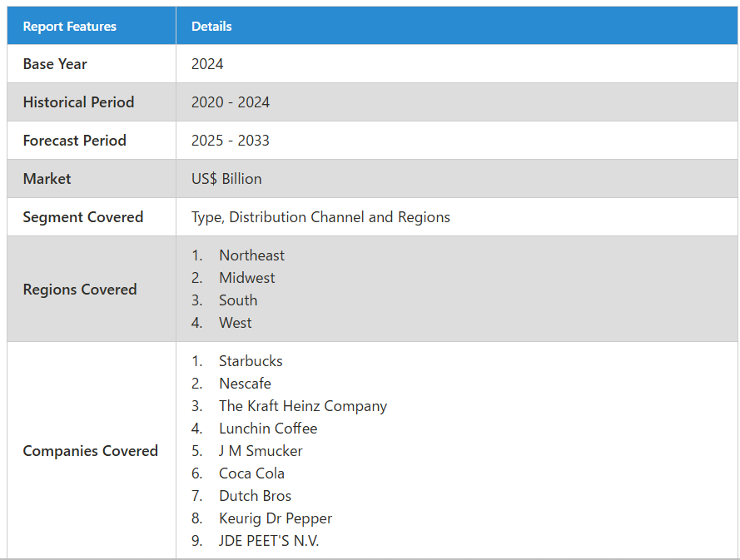Click the "West" region entry
This screenshot has height=560, width=740.
tap(236, 323)
